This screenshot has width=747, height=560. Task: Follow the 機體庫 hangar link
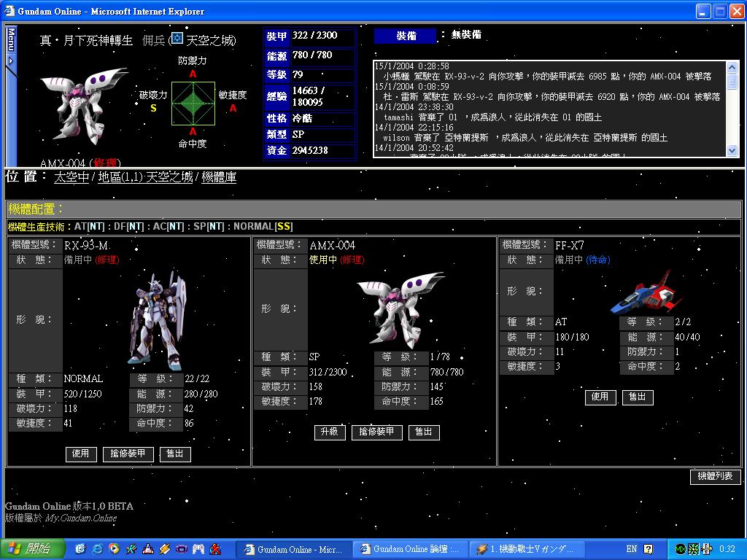(219, 178)
